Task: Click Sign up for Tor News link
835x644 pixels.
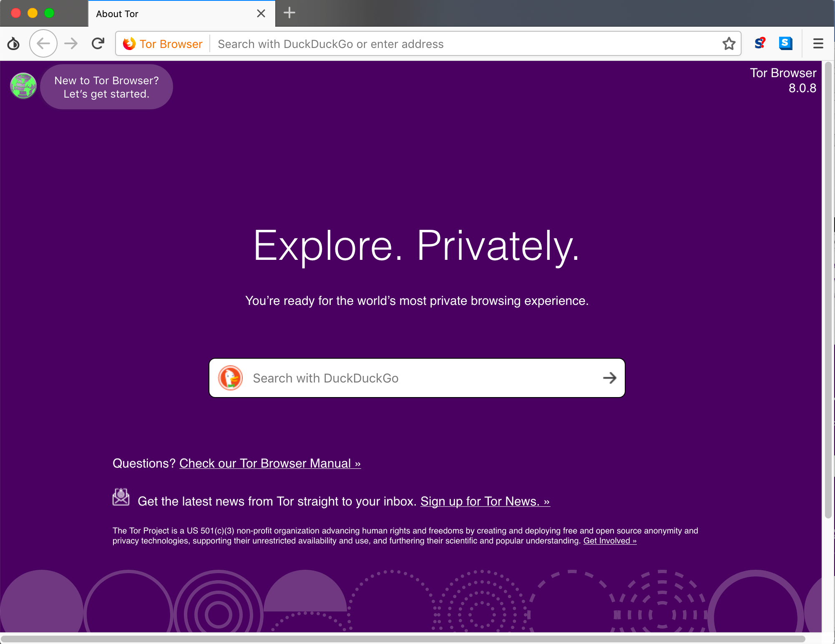Action: click(485, 501)
